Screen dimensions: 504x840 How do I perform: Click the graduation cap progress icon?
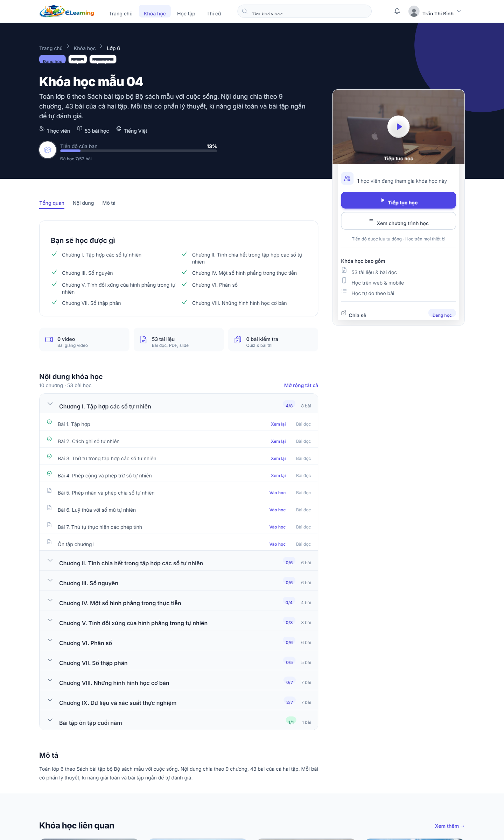pyautogui.click(x=48, y=150)
